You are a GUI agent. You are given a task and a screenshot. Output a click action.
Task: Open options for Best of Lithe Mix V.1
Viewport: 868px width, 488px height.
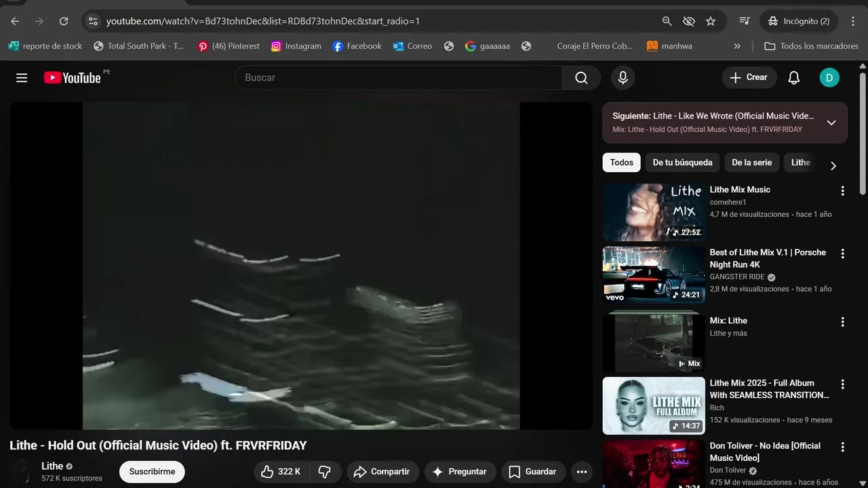tap(842, 253)
